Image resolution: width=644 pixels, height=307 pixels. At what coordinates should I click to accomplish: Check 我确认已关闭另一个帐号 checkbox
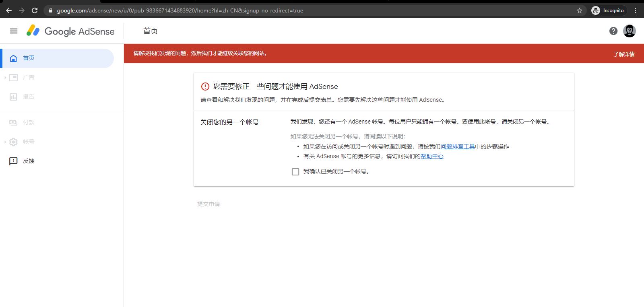click(295, 172)
